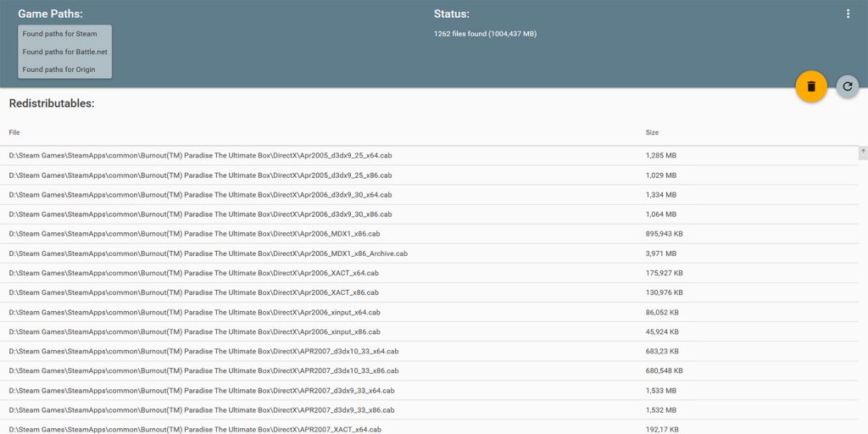Click size value 130,976 KB

pyautogui.click(x=665, y=292)
